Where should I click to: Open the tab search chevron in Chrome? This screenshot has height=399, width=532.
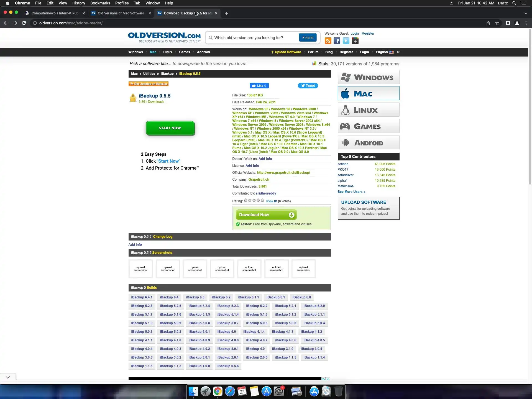(526, 13)
